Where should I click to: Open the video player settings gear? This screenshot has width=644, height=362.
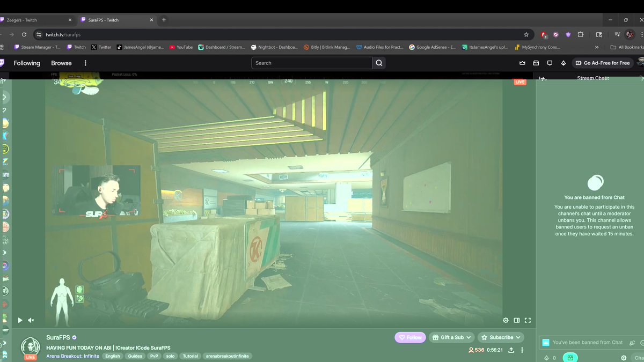point(506,320)
